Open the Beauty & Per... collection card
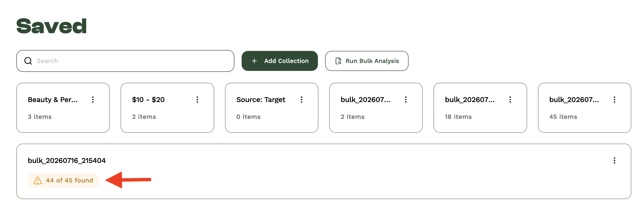644x215 pixels. (x=63, y=108)
